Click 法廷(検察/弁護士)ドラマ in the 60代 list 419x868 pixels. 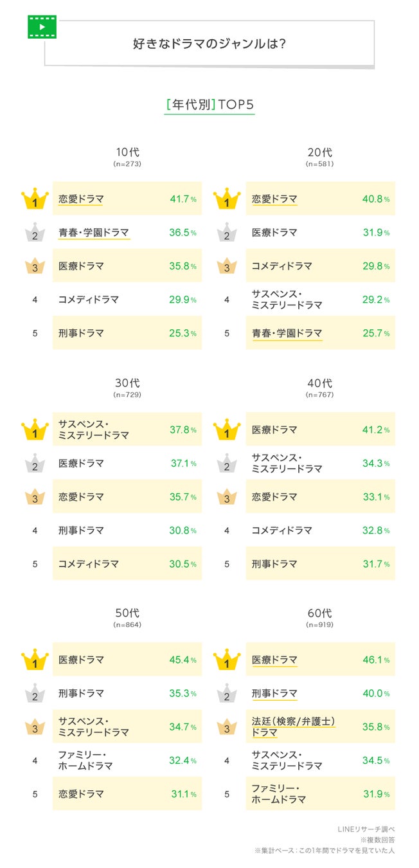click(x=293, y=727)
